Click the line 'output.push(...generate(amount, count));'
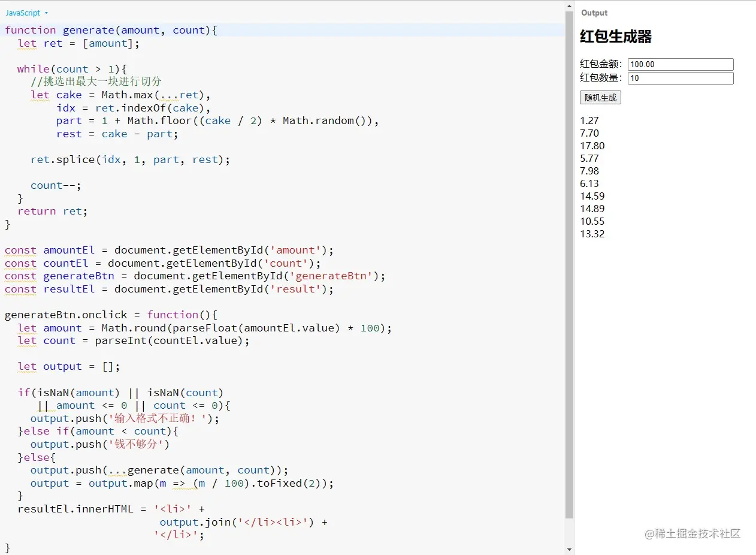This screenshot has height=555, width=756. 159,470
